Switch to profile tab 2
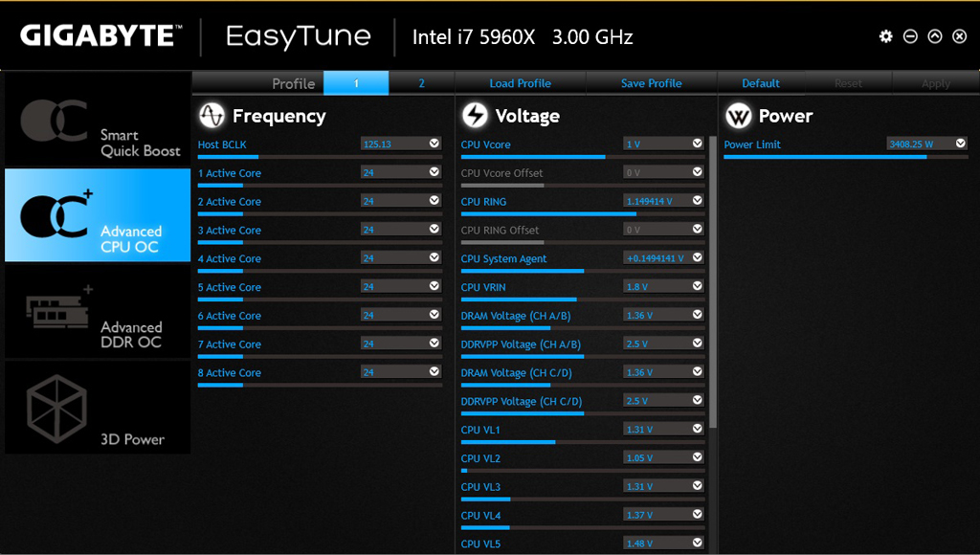The height and width of the screenshot is (555, 980). pos(421,83)
